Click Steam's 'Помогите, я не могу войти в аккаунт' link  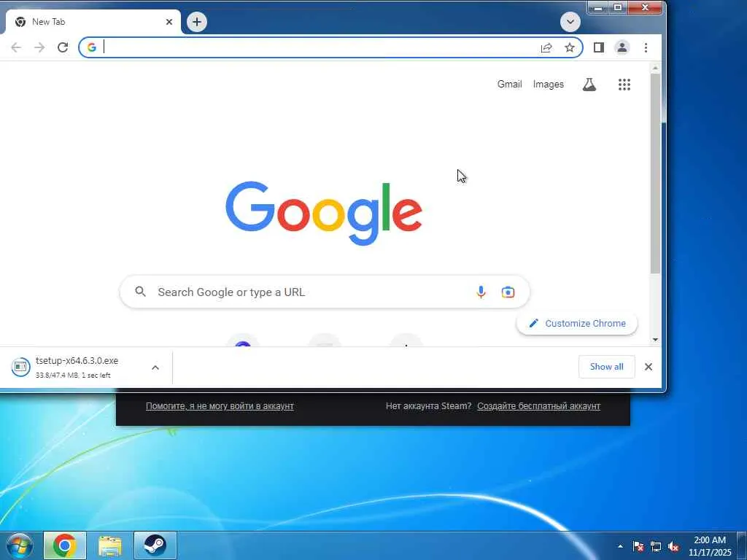click(220, 406)
